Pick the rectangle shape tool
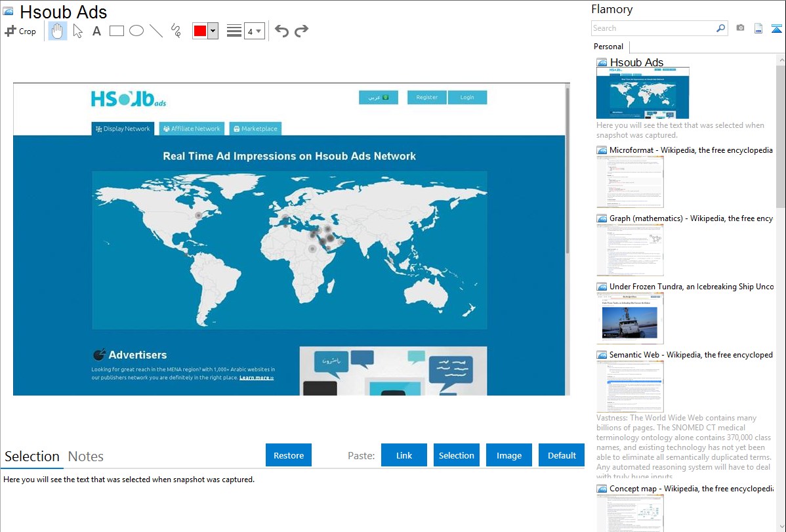 tap(117, 31)
